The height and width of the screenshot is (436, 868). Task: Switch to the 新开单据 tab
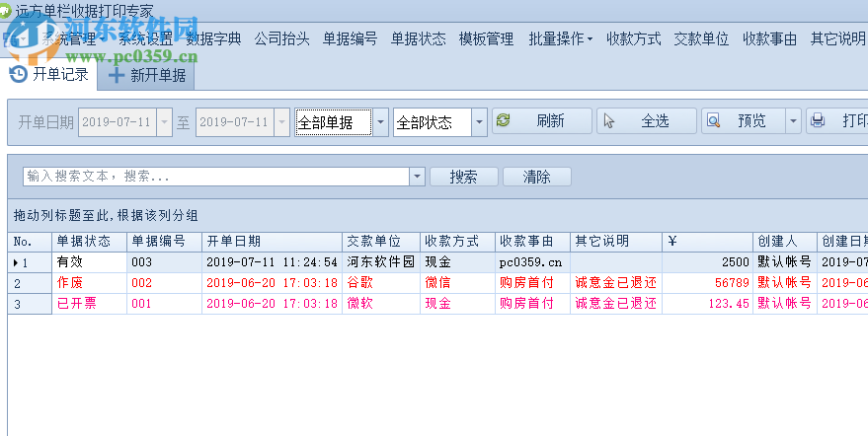146,75
